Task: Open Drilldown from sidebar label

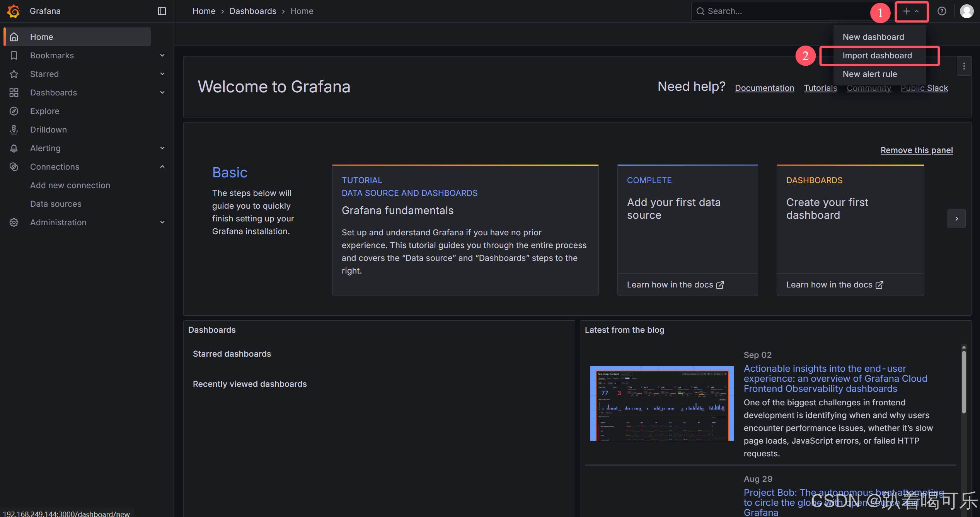Action: point(48,129)
